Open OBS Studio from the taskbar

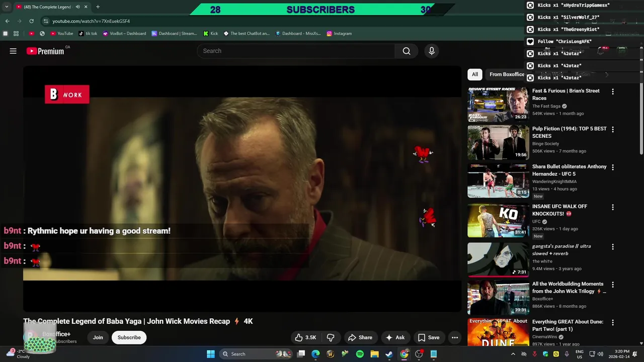[x=419, y=354]
